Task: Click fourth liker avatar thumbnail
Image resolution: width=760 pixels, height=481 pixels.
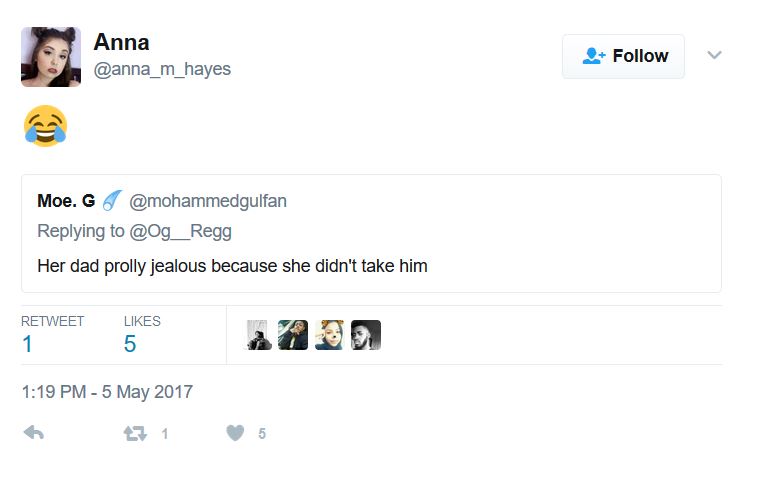Action: 366,334
